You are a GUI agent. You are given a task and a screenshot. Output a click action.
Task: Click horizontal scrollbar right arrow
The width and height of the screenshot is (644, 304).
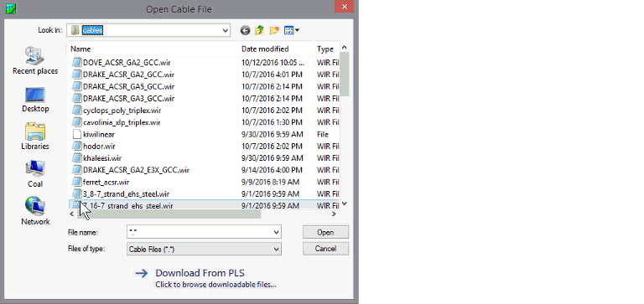[334, 214]
